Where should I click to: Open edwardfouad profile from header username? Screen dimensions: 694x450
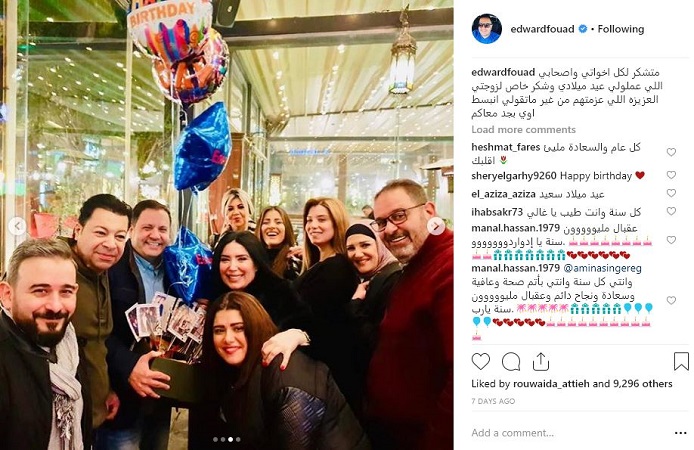pos(542,29)
